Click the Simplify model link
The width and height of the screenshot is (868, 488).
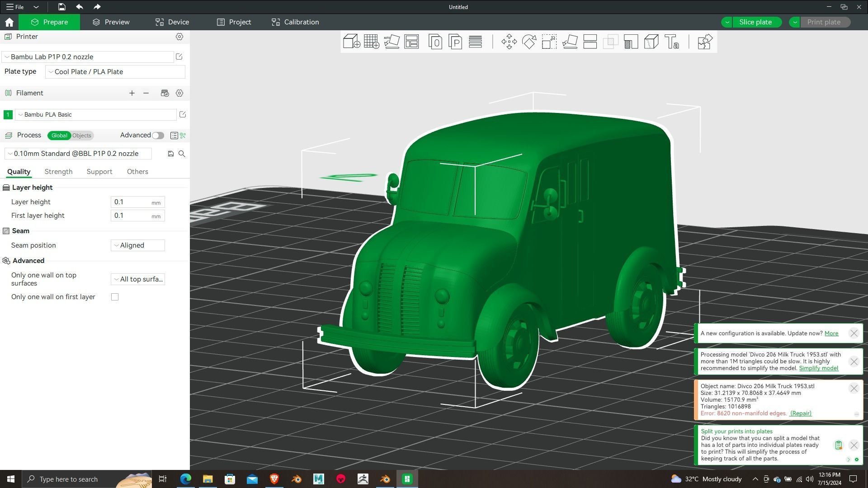(x=818, y=368)
